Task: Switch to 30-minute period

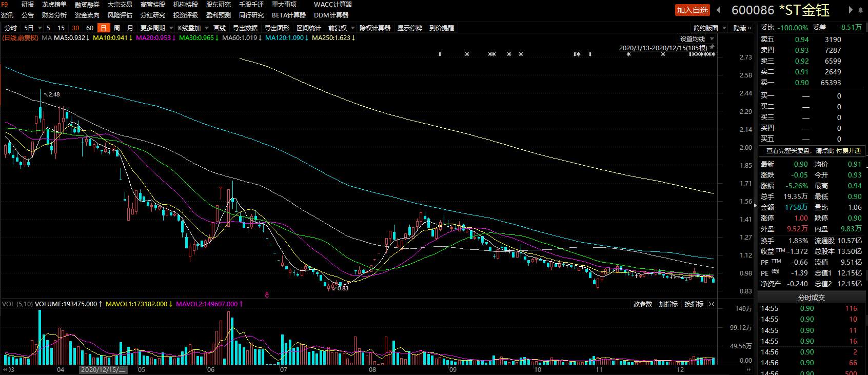Action: [75, 28]
